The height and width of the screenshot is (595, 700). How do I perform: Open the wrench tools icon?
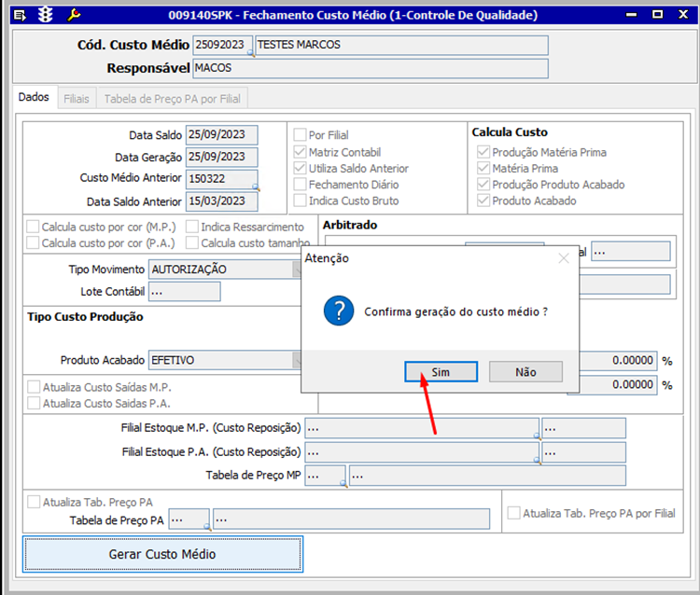pos(75,15)
